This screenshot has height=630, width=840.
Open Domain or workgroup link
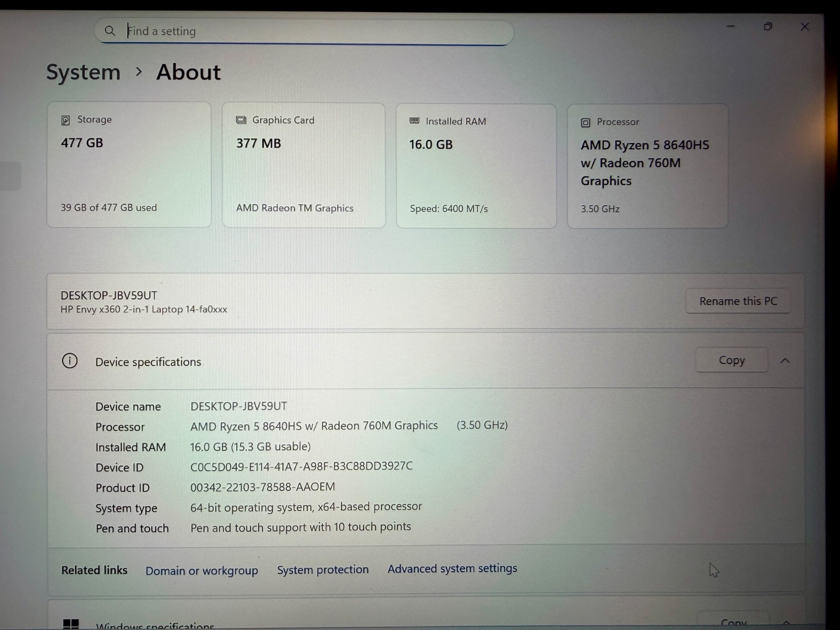point(202,571)
